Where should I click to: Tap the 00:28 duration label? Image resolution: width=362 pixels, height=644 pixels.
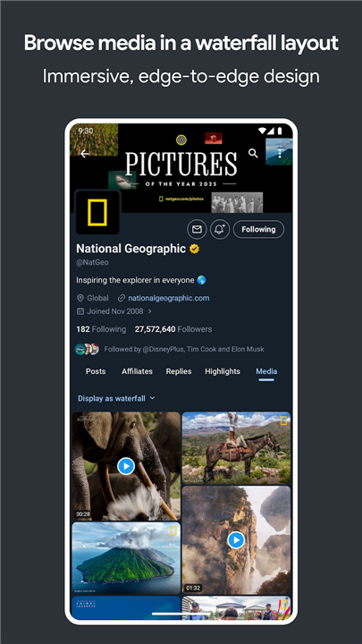point(83,513)
